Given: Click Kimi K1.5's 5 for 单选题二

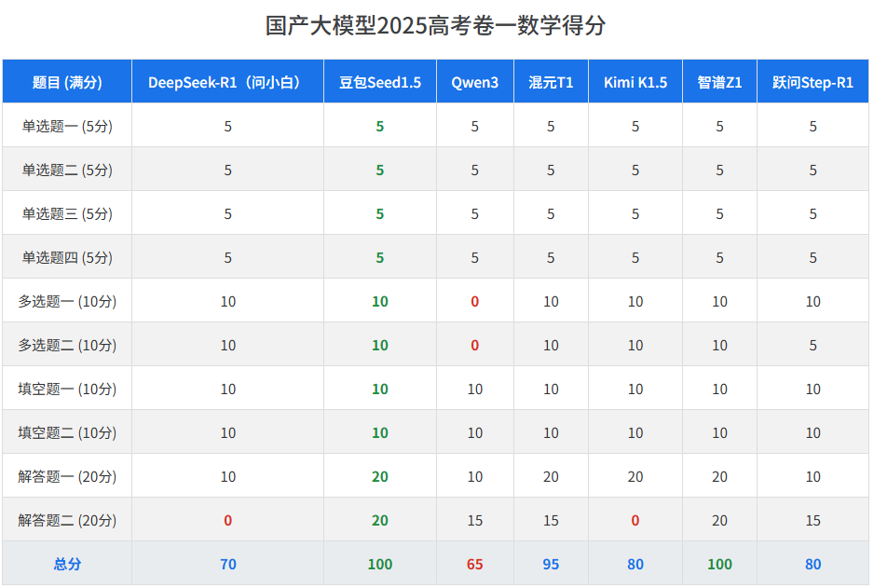Looking at the screenshot, I should tap(635, 170).
